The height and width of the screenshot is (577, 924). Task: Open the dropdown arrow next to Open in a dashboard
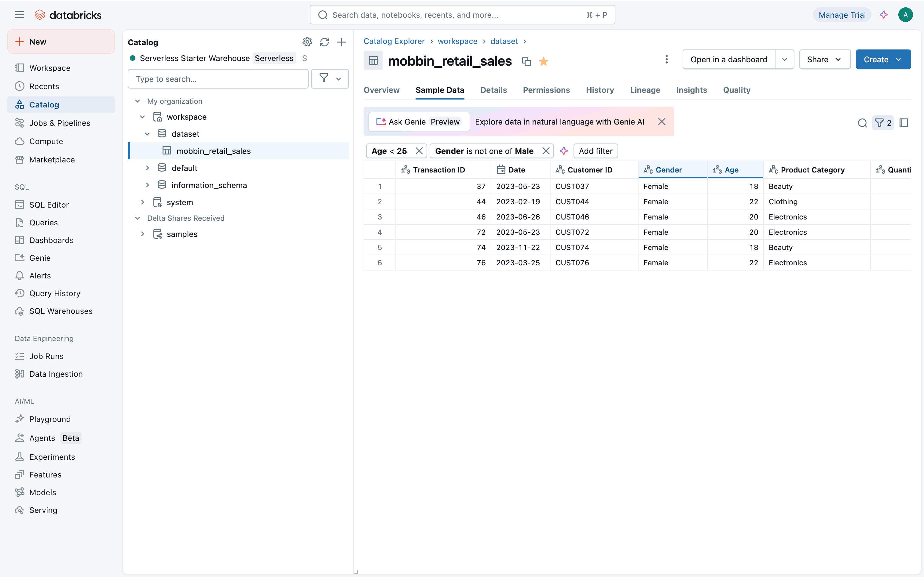pos(784,60)
